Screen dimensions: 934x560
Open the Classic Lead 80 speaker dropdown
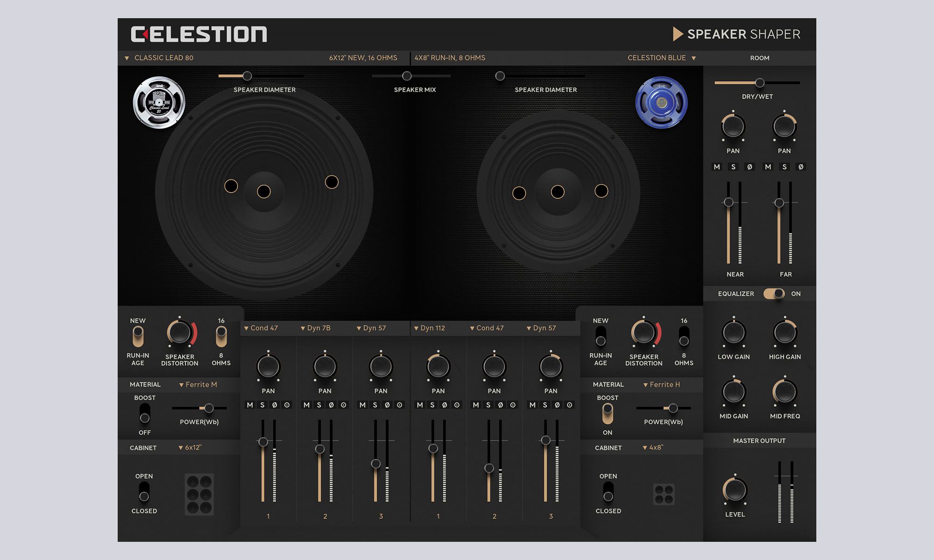(159, 58)
